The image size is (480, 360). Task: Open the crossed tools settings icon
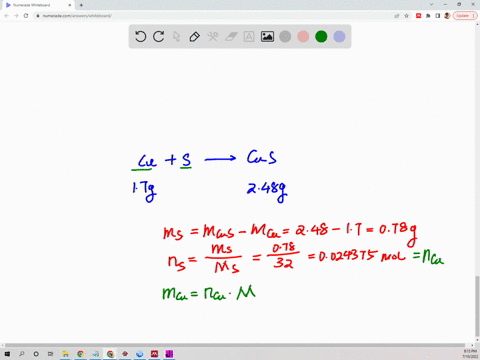tap(213, 36)
